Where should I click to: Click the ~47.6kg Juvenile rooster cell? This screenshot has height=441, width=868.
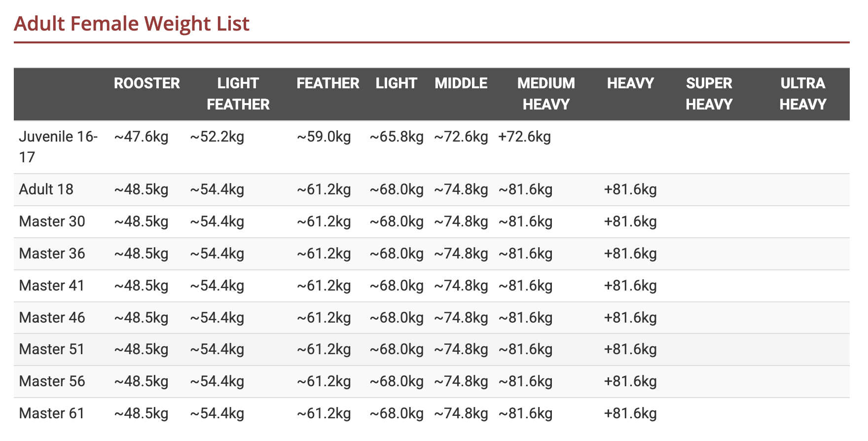coord(141,137)
